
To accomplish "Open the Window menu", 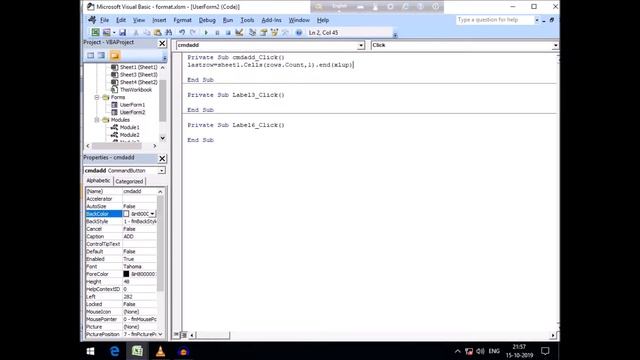I will click(x=299, y=20).
